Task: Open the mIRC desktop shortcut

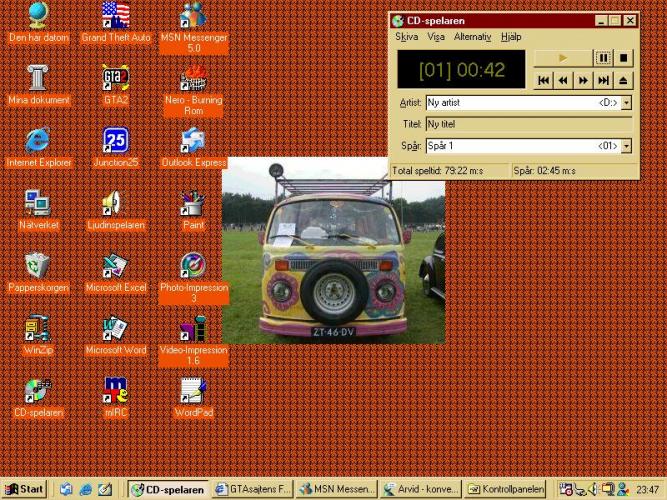Action: click(x=115, y=391)
